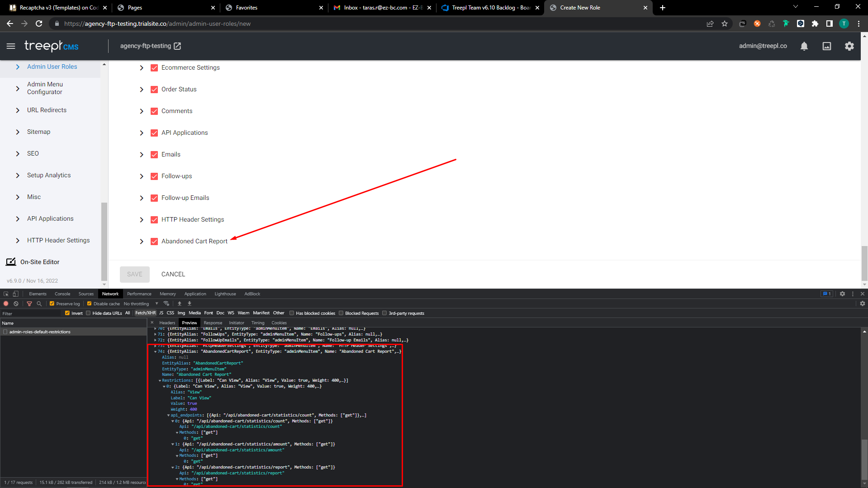Open notifications bell
The height and width of the screenshot is (488, 868).
click(804, 46)
